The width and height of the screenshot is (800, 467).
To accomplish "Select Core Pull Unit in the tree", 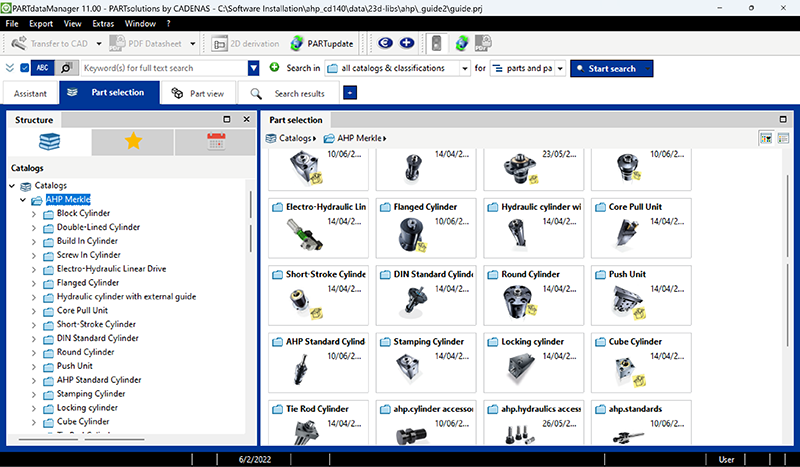I will 82,310.
